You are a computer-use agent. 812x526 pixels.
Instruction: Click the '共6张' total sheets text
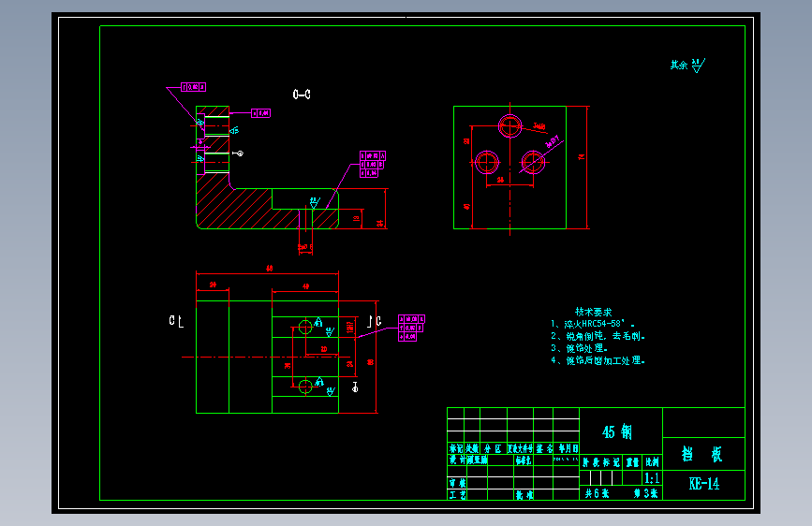[x=598, y=493]
